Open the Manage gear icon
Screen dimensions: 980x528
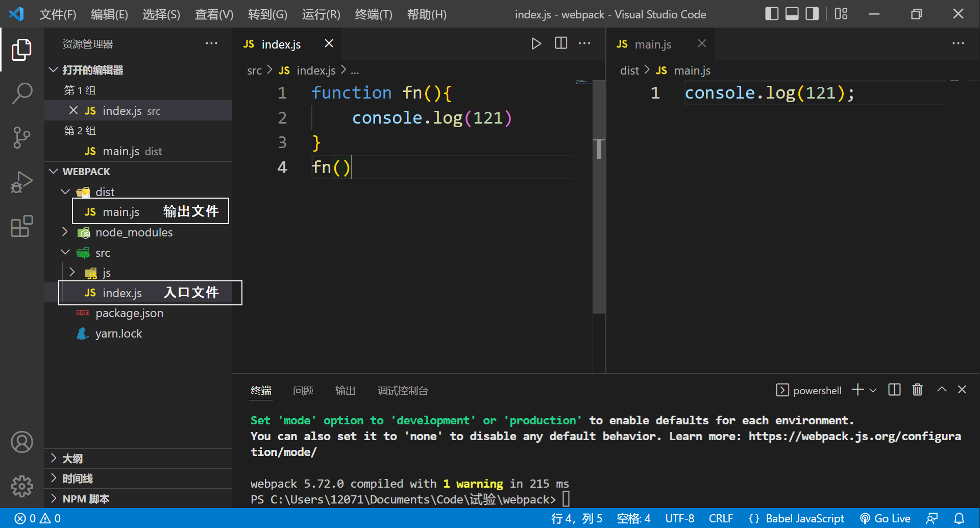pos(21,486)
